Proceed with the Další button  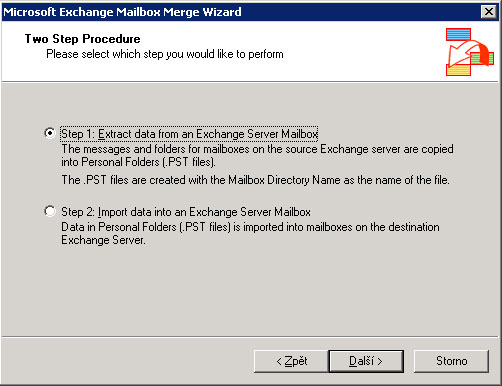click(366, 361)
